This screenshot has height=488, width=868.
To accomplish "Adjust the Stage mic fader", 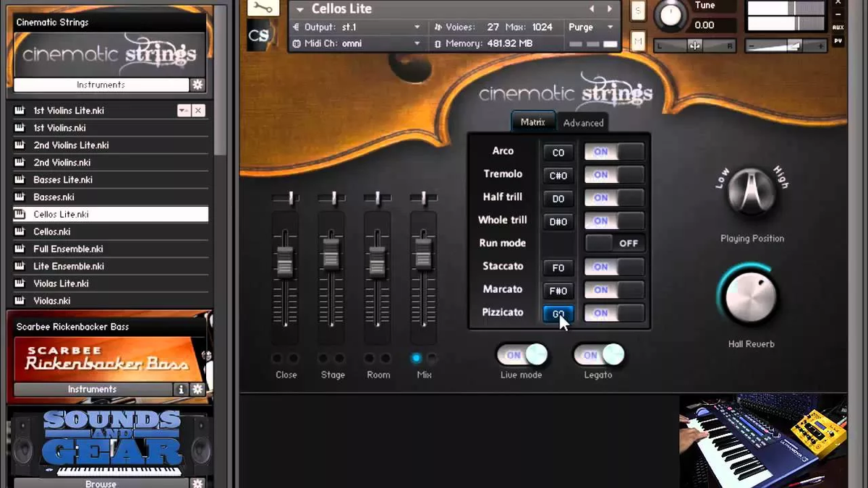I will point(331,253).
